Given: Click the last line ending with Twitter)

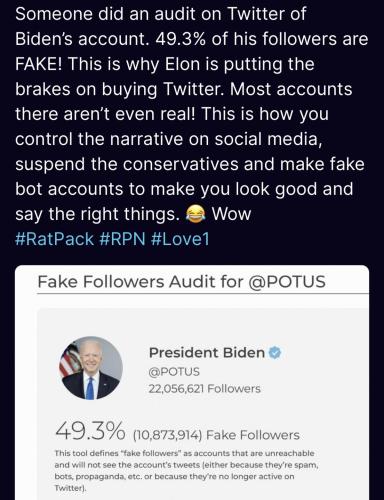Looking at the screenshot, I should 70,488.
